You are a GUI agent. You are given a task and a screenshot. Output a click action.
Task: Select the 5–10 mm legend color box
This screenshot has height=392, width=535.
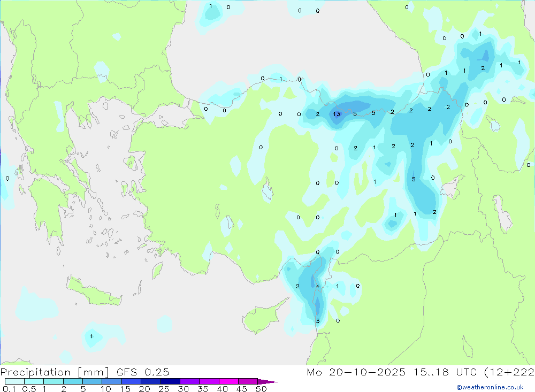pos(93,381)
